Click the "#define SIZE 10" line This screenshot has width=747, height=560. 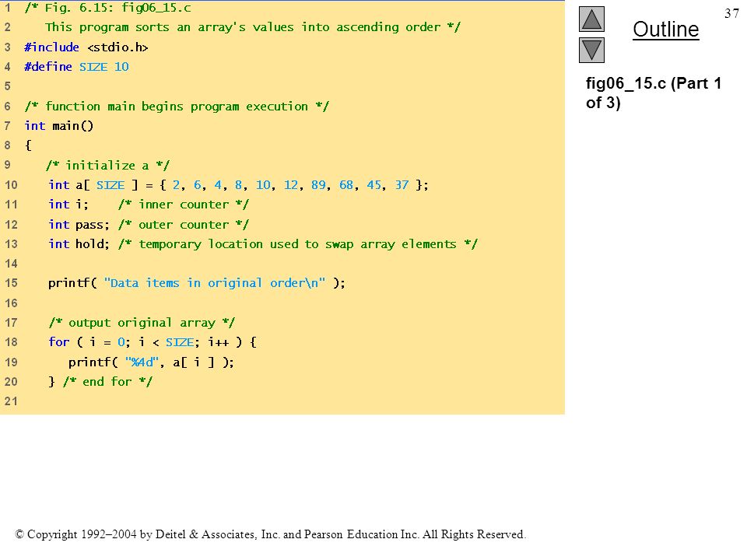coord(77,67)
